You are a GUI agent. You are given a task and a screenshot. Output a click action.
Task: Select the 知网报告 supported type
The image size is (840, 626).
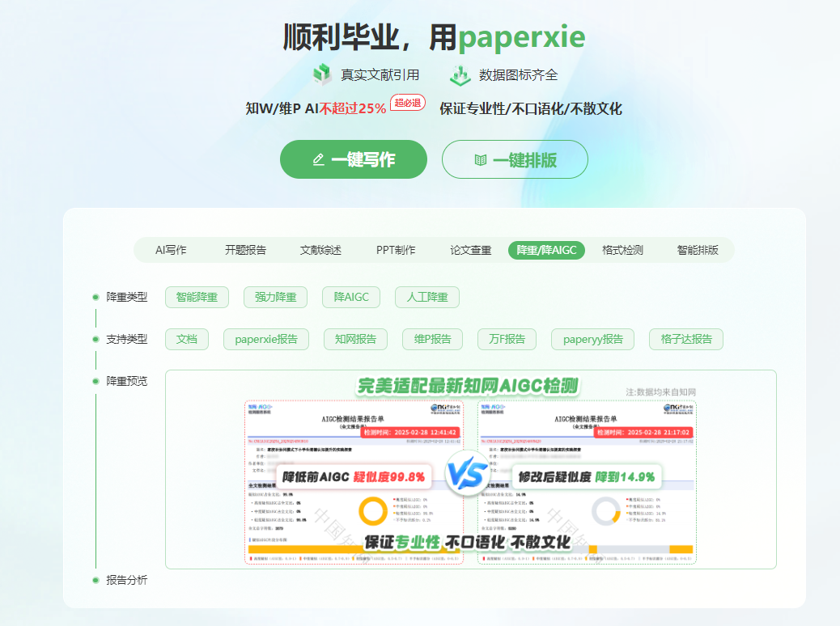coord(355,339)
